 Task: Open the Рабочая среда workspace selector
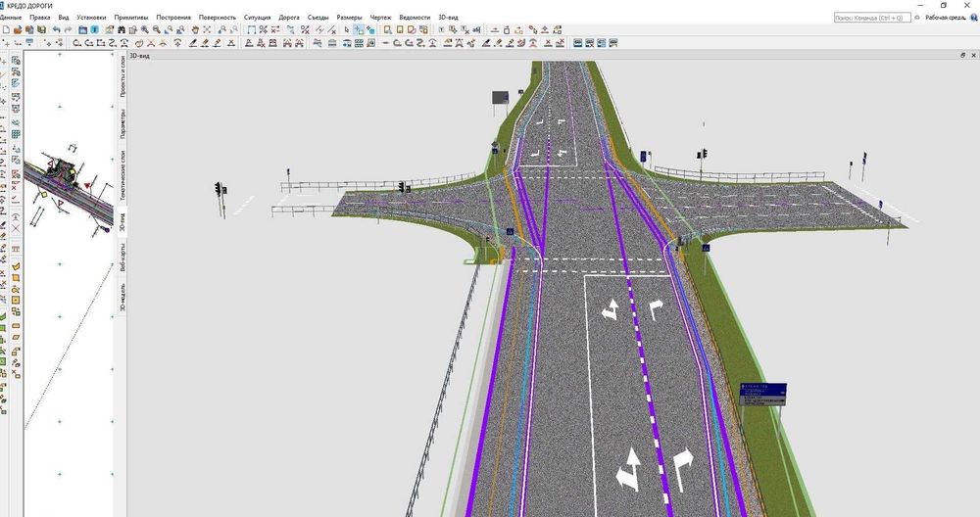[947, 18]
